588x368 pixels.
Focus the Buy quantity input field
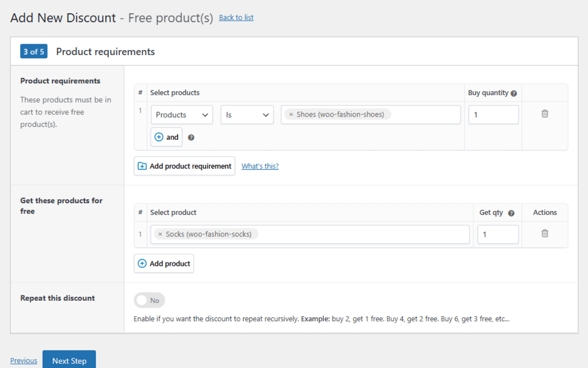point(493,115)
